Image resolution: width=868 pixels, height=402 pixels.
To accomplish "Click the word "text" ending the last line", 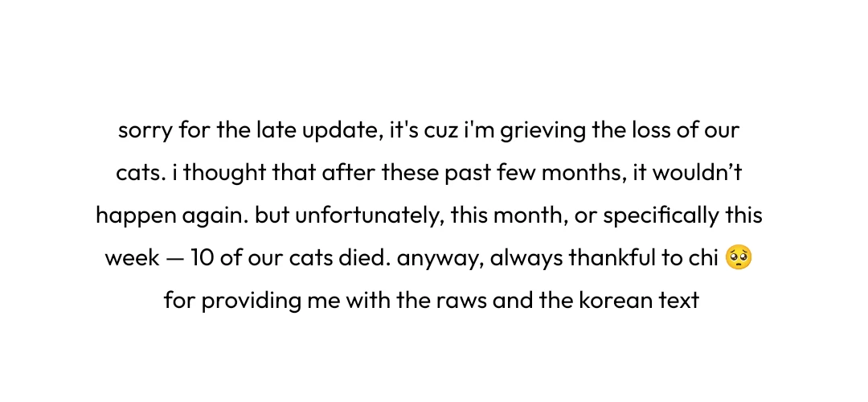I will [681, 301].
